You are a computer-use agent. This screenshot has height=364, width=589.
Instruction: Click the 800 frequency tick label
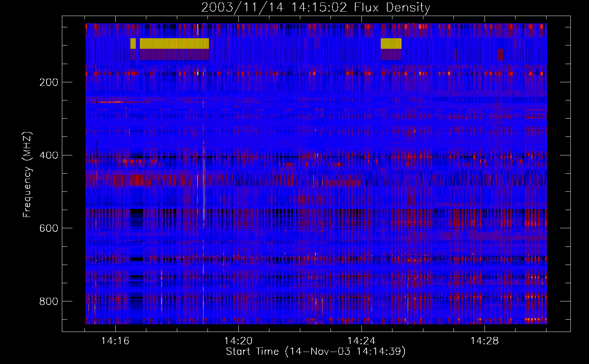[49, 301]
